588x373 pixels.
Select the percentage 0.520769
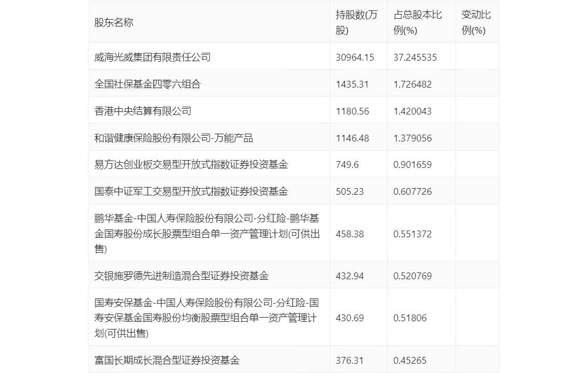[x=413, y=276]
